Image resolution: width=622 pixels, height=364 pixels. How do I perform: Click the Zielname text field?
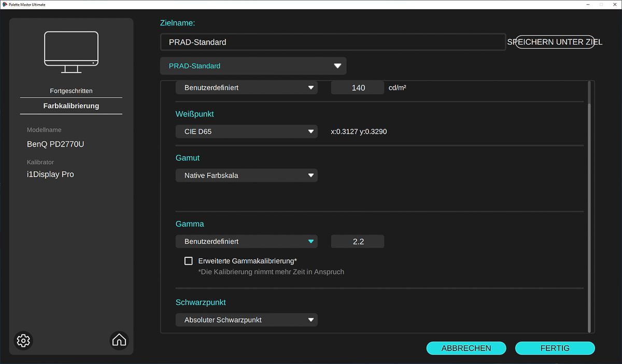tap(333, 42)
